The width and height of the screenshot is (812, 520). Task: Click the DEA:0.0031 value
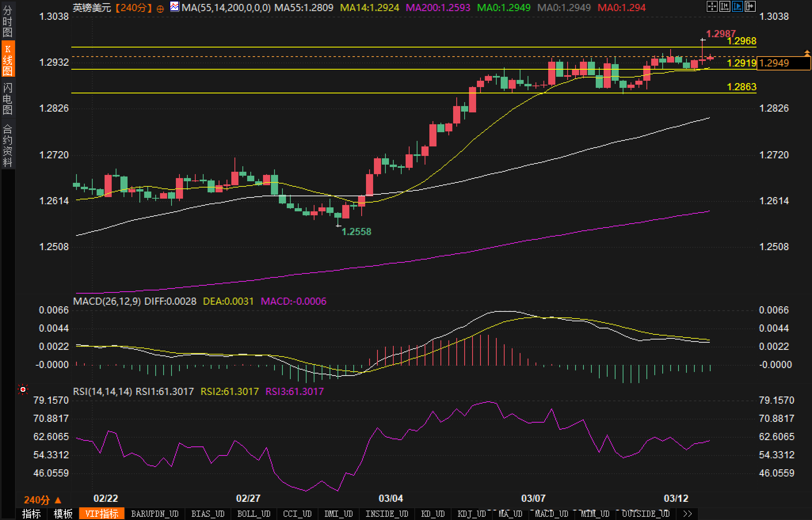(228, 301)
